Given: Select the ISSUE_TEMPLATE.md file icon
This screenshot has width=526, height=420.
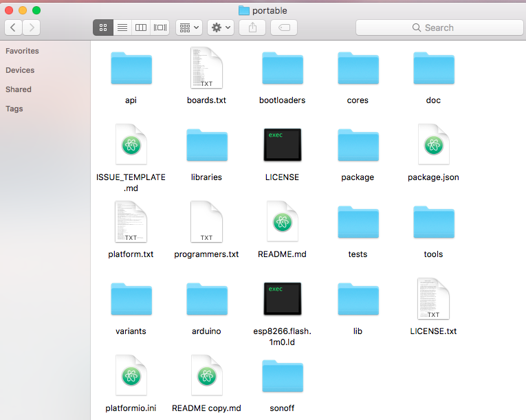Looking at the screenshot, I should pos(131,144).
